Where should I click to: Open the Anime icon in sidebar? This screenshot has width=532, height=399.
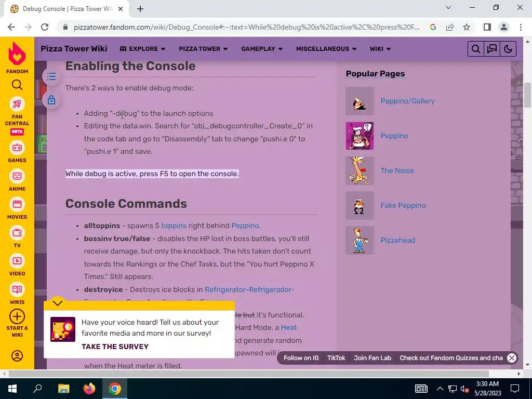[x=17, y=176]
